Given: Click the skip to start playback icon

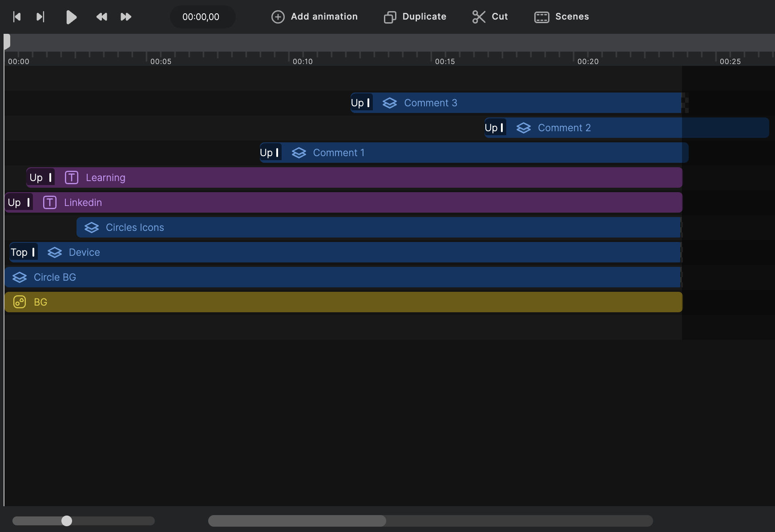Looking at the screenshot, I should coord(17,17).
